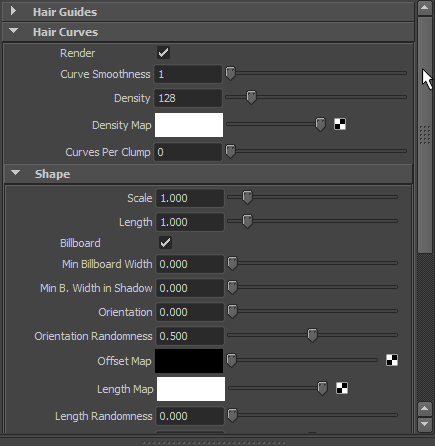Screen dimensions: 435x446
Task: Click the white Density Map color swatch
Action: pos(189,125)
